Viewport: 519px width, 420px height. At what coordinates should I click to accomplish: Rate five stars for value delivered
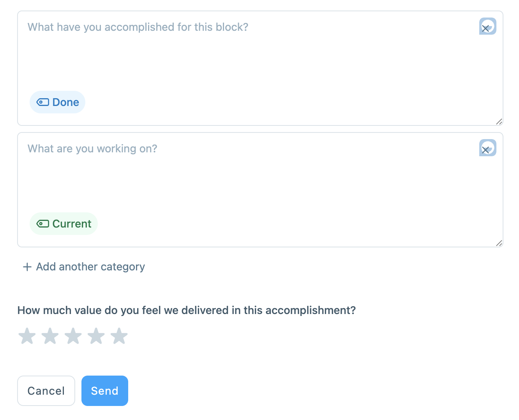pyautogui.click(x=119, y=336)
